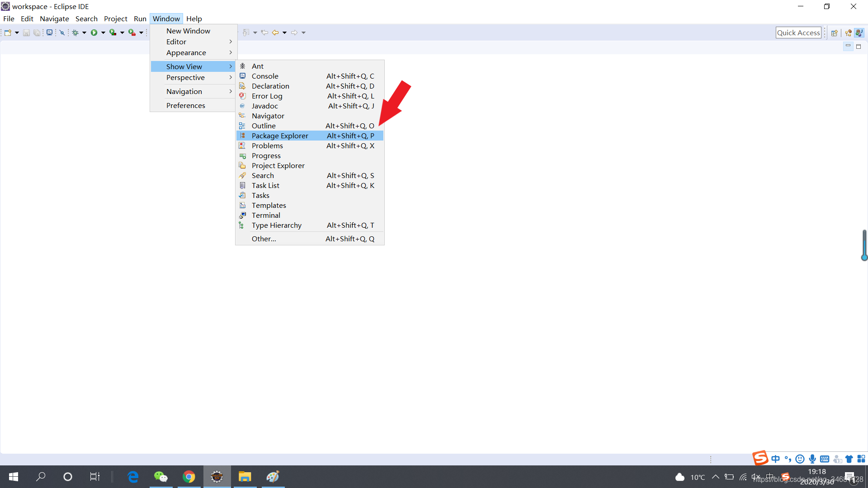Viewport: 868px width, 488px height.
Task: Select the Search view icon
Action: tap(243, 175)
